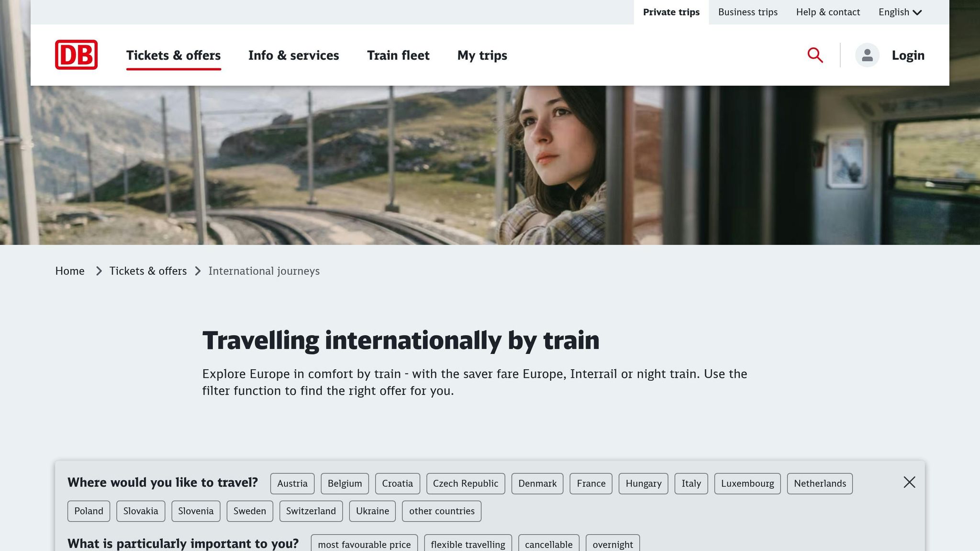Select the Switzerland country filter chip
The height and width of the screenshot is (551, 980).
[311, 511]
